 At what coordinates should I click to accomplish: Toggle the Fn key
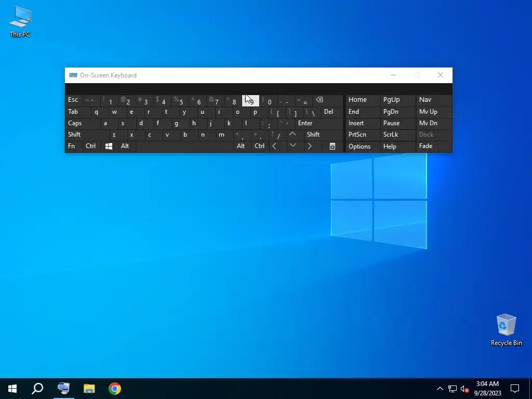[74, 146]
